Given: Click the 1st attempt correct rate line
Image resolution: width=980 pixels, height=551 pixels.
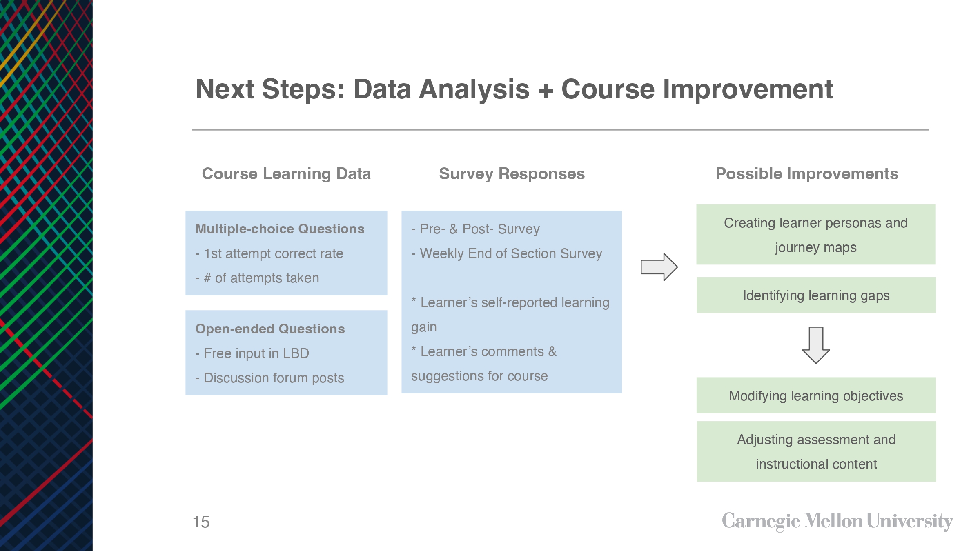Looking at the screenshot, I should tap(269, 253).
